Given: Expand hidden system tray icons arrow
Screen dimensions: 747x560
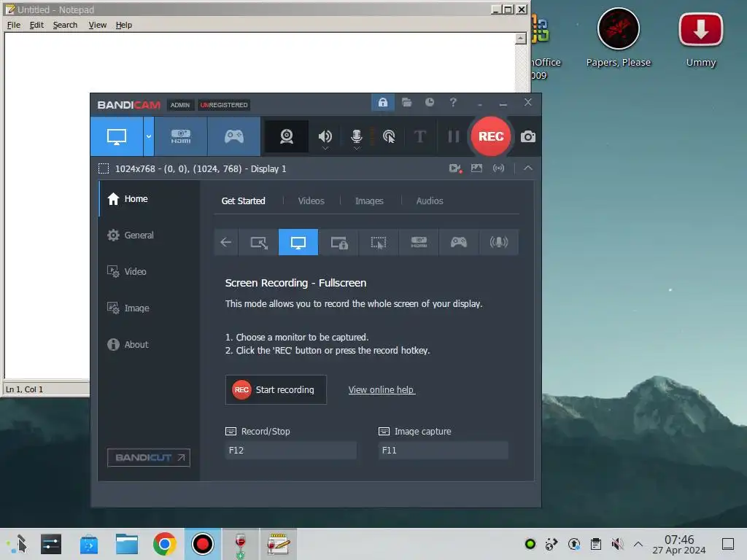Looking at the screenshot, I should tap(638, 544).
